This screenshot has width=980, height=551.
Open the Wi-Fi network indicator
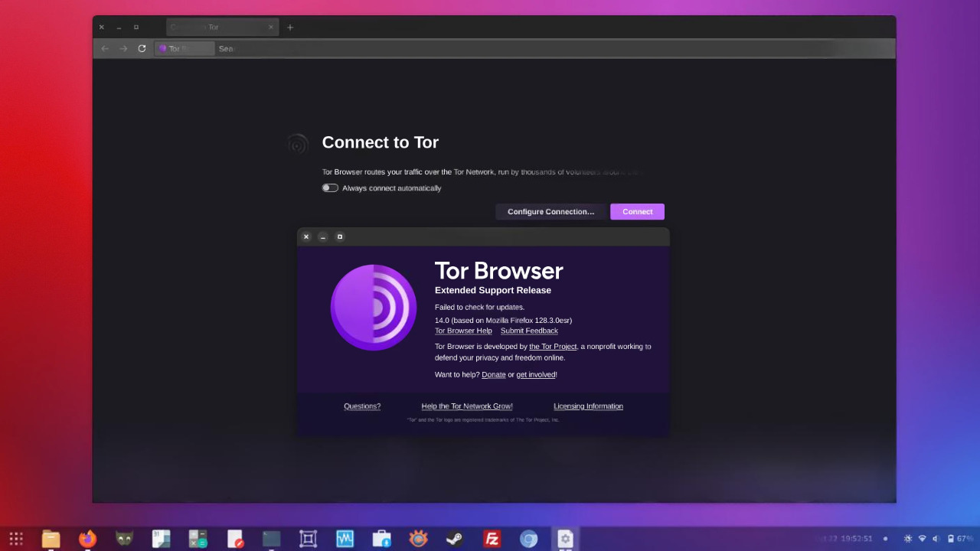[922, 539]
